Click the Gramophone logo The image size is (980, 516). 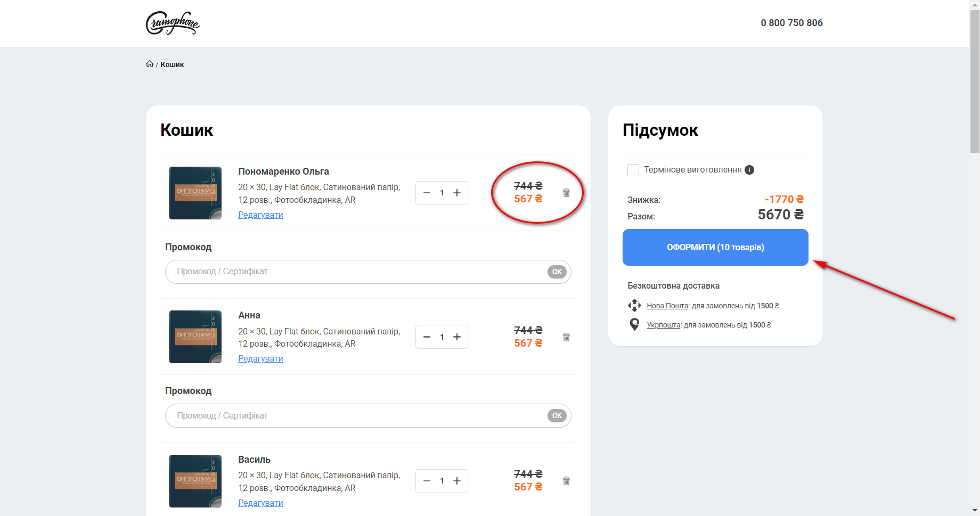coord(173,23)
